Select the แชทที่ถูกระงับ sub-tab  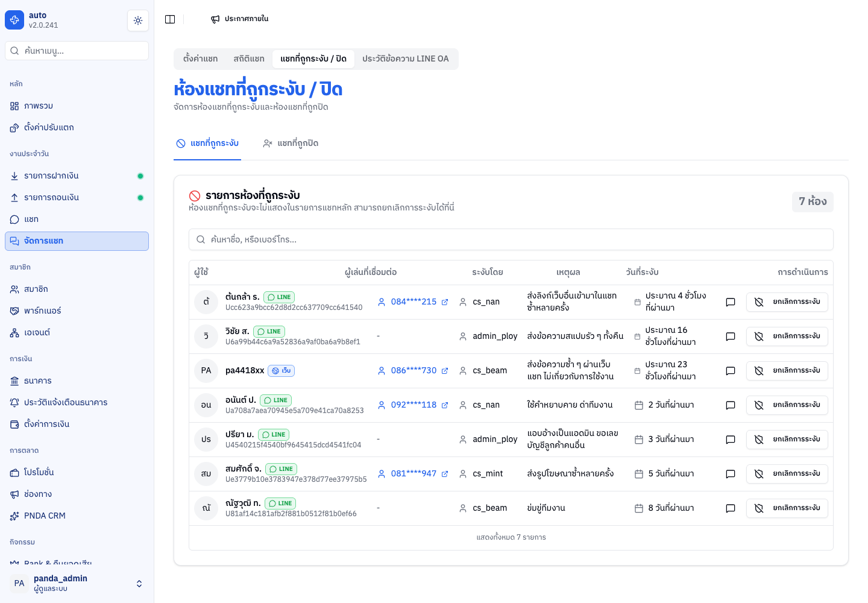point(207,144)
